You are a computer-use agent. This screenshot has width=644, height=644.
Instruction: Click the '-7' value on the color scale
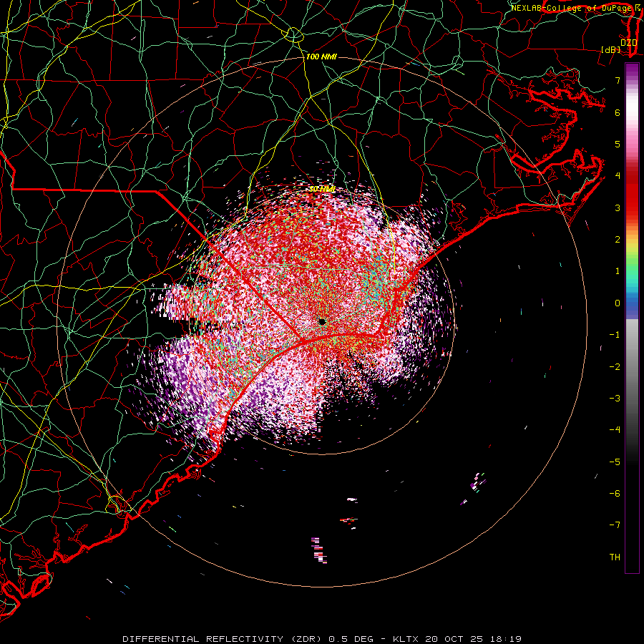(615, 525)
